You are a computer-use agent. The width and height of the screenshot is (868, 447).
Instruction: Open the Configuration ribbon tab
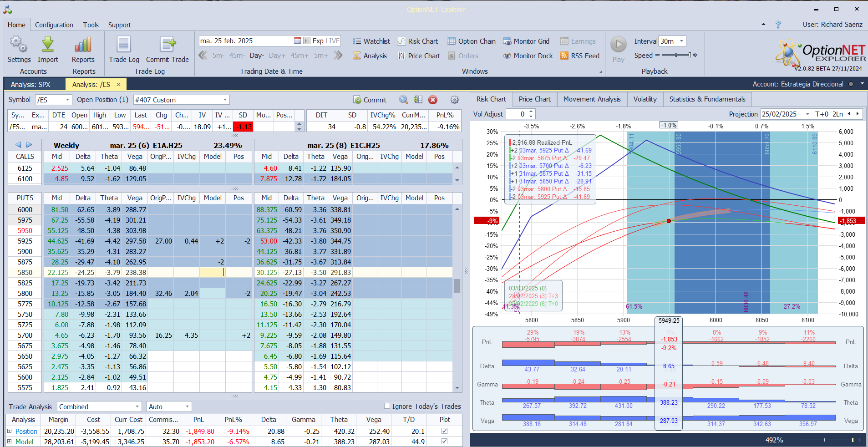[54, 25]
